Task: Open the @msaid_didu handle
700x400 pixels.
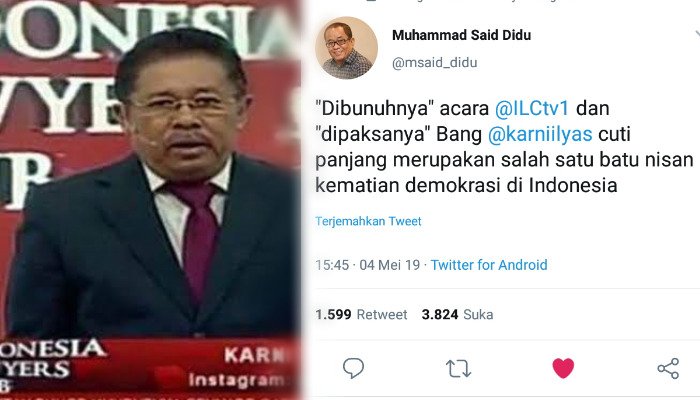Action: (434, 62)
